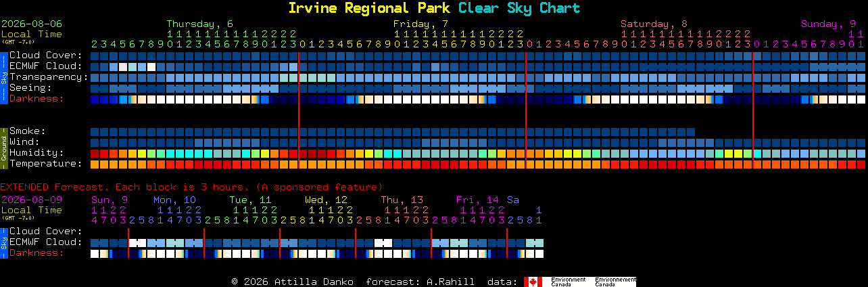Open the main chart 'ECMWF Cloud:' row label
This screenshot has height=287, width=868.
[46, 66]
